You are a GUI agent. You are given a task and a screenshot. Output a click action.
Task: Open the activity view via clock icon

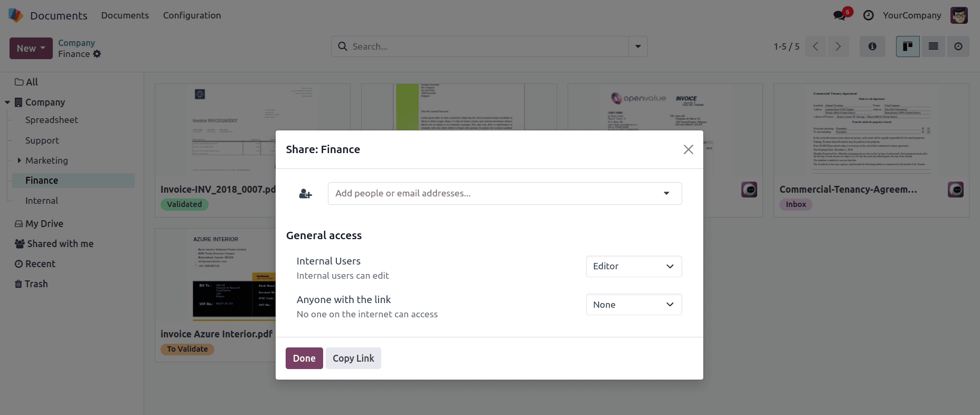point(958,46)
